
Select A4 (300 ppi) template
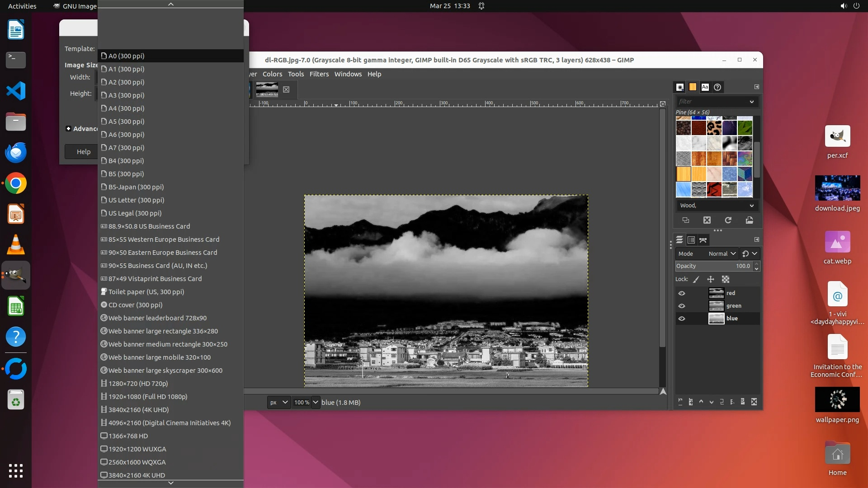126,108
